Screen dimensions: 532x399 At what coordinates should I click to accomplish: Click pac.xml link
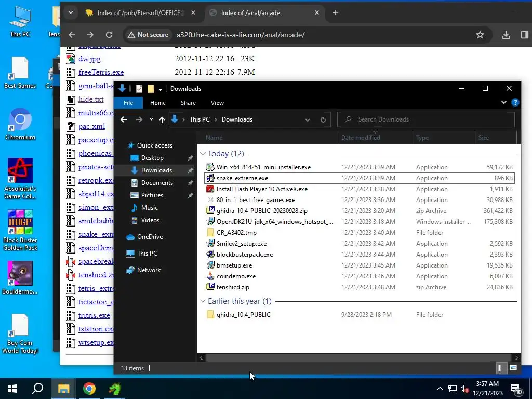point(91,127)
